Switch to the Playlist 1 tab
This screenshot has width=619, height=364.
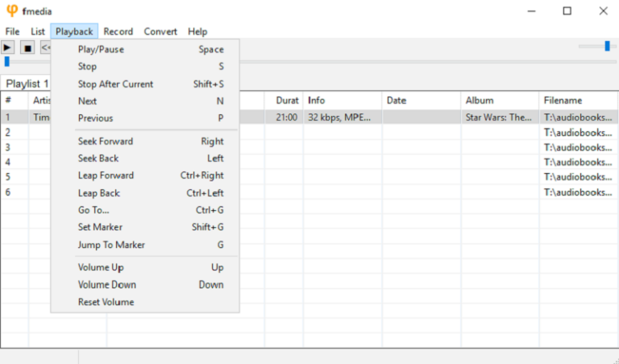27,84
